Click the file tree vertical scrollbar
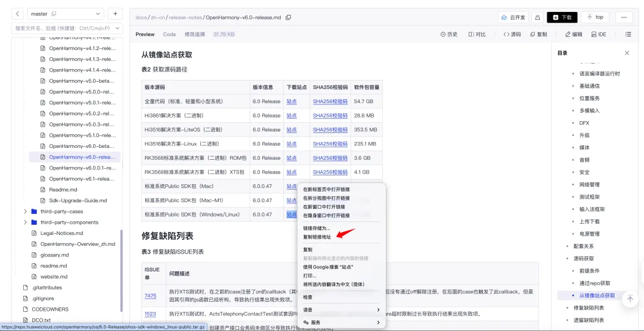 [x=121, y=270]
